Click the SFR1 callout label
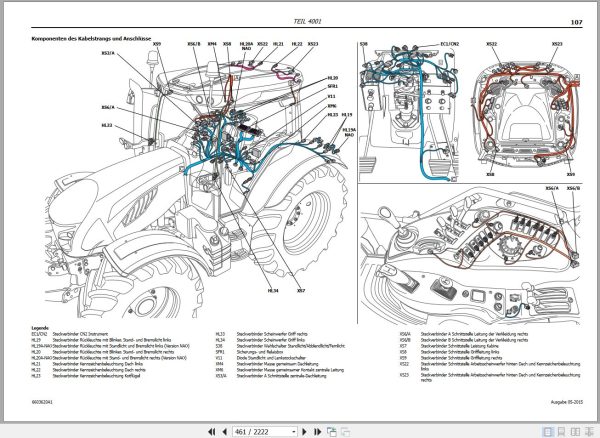The height and width of the screenshot is (438, 600). click(x=333, y=86)
